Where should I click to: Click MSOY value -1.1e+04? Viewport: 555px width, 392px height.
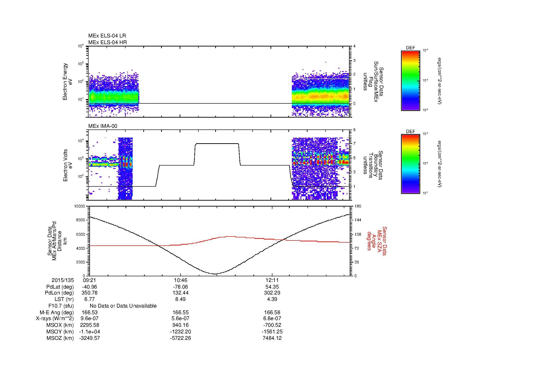point(89,332)
